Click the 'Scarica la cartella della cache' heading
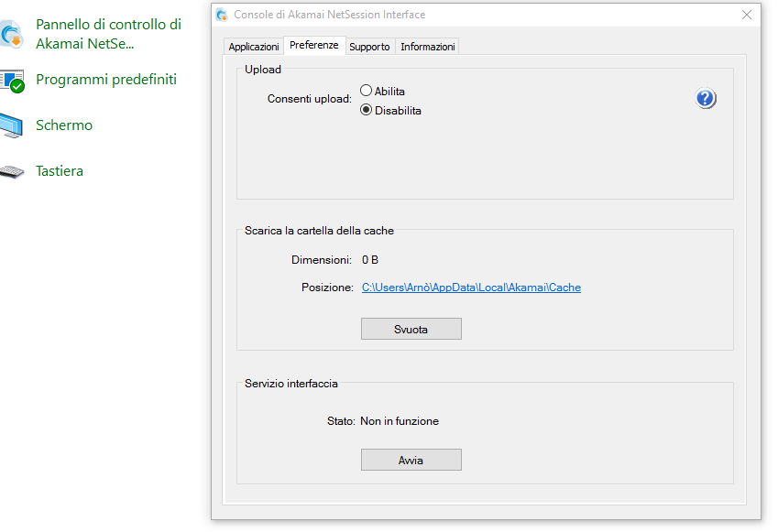Image resolution: width=778 pixels, height=532 pixels. pyautogui.click(x=319, y=231)
